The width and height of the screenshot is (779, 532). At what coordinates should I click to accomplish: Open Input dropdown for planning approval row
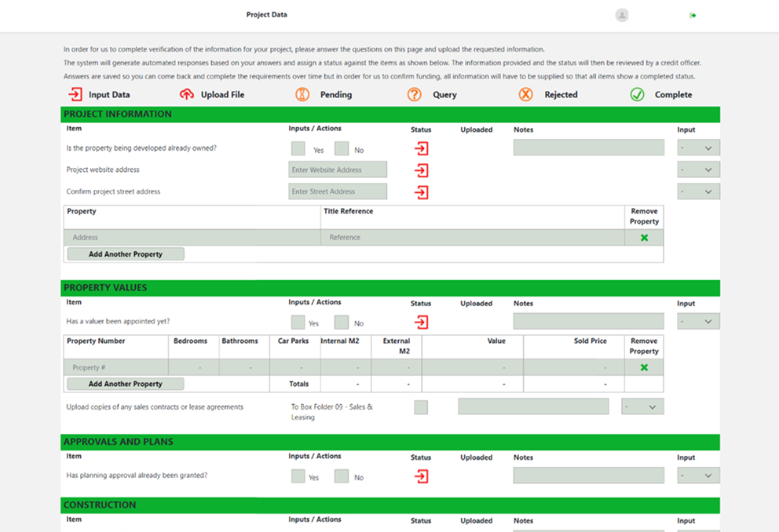point(698,476)
